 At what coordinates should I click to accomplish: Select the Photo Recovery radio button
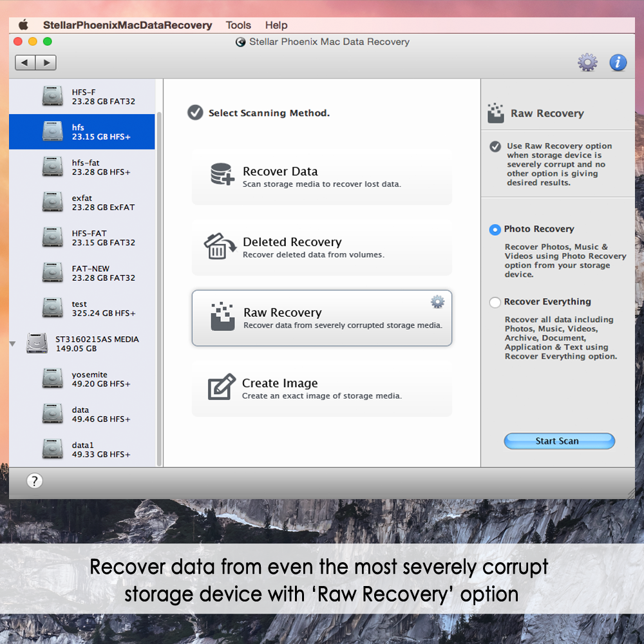click(495, 230)
